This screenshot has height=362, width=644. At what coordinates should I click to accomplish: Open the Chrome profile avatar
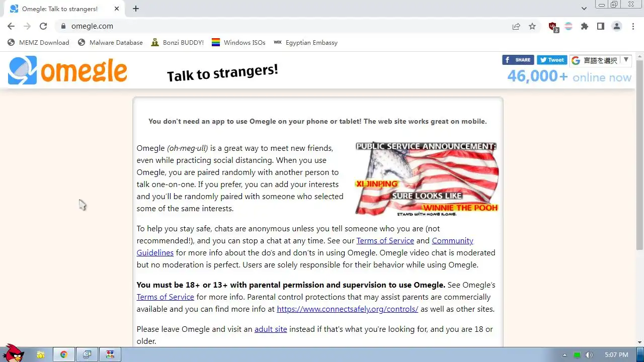tap(617, 26)
